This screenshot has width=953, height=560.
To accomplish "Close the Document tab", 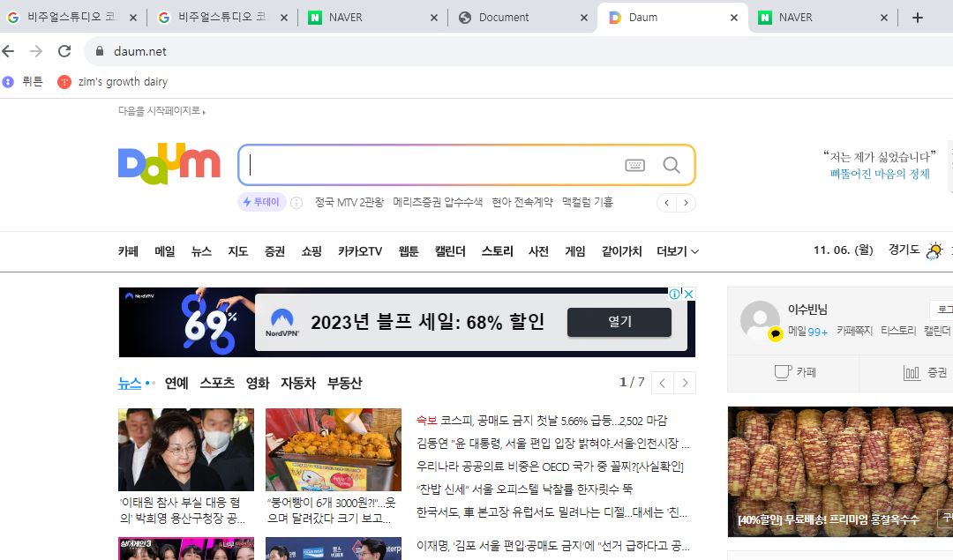I will 584,18.
